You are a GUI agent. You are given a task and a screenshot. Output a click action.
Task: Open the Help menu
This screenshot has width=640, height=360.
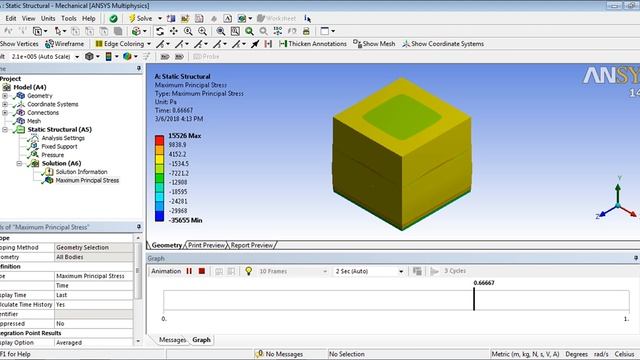pos(89,18)
